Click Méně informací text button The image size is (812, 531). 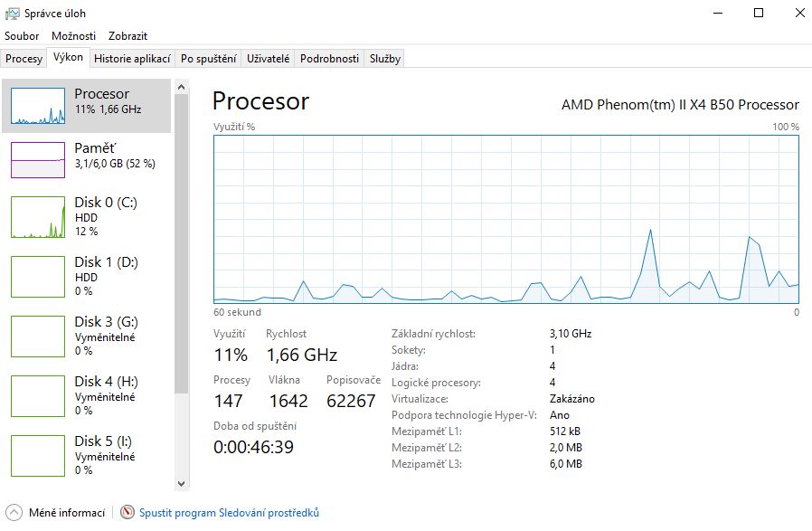(67, 513)
